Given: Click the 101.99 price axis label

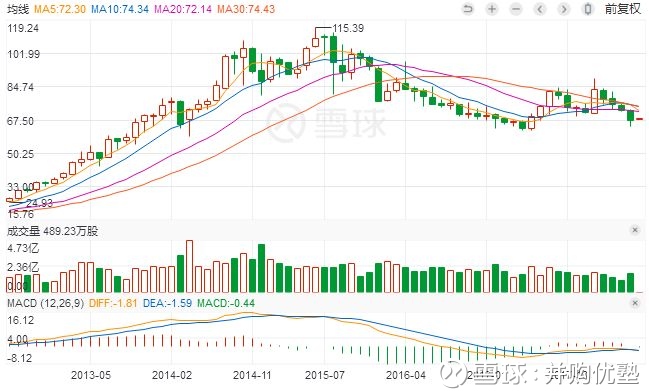Looking at the screenshot, I should point(23,54).
